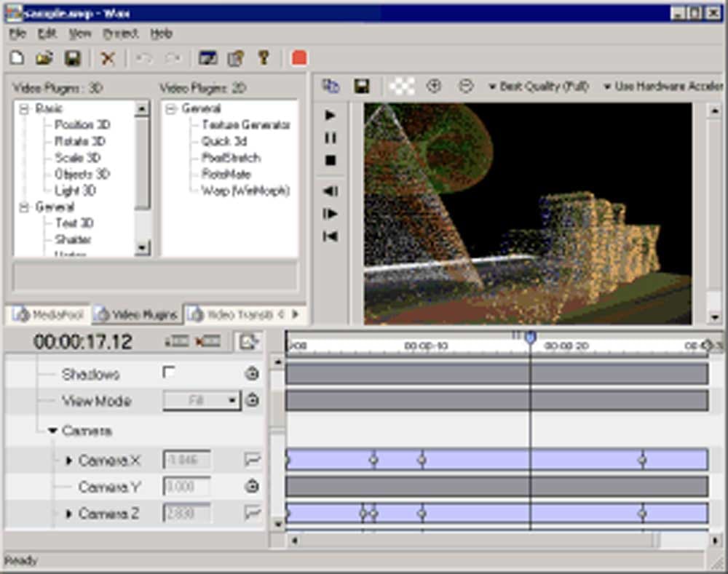Toggle the Camera X curve button
This screenshot has height=574, width=728.
click(252, 460)
